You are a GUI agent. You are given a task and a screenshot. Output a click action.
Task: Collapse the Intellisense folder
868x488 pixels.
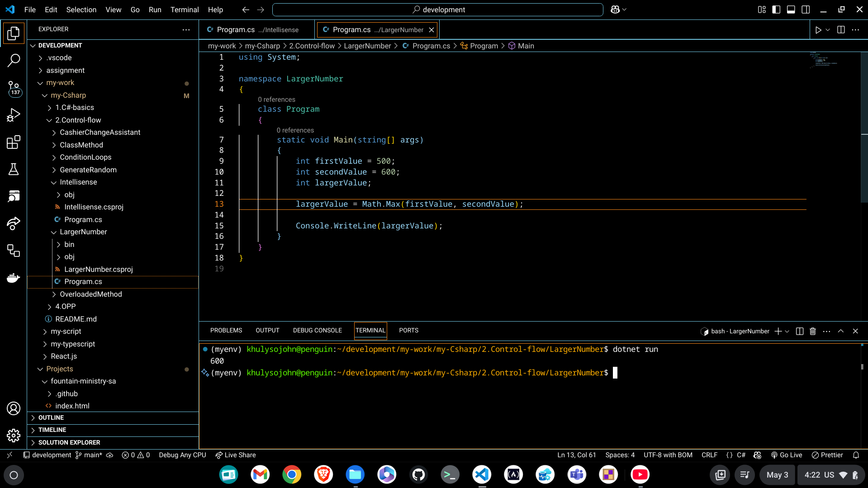(113, 182)
